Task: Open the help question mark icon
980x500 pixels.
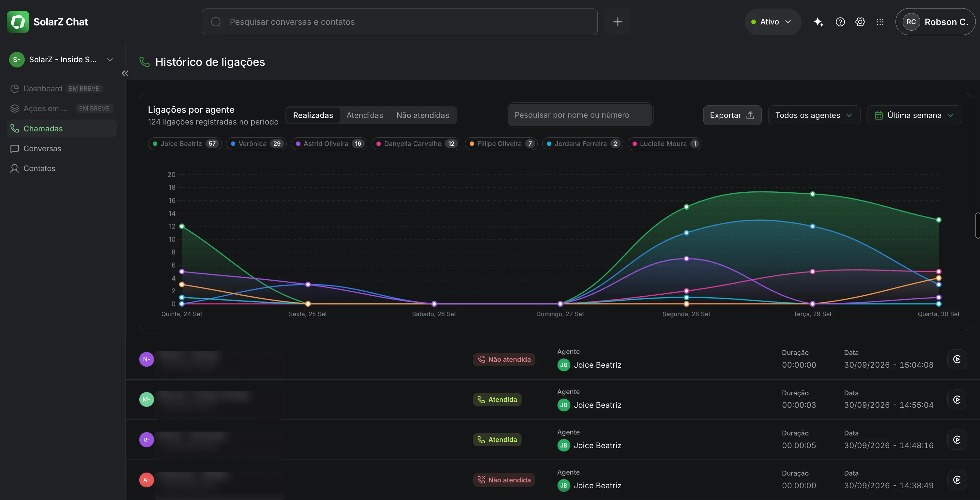Action: (x=840, y=22)
